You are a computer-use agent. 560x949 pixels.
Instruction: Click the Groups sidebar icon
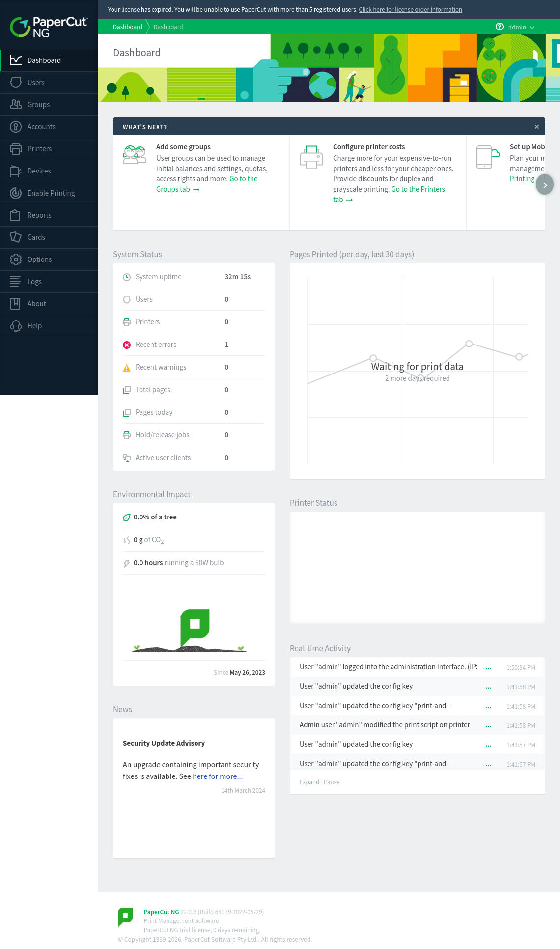16,105
